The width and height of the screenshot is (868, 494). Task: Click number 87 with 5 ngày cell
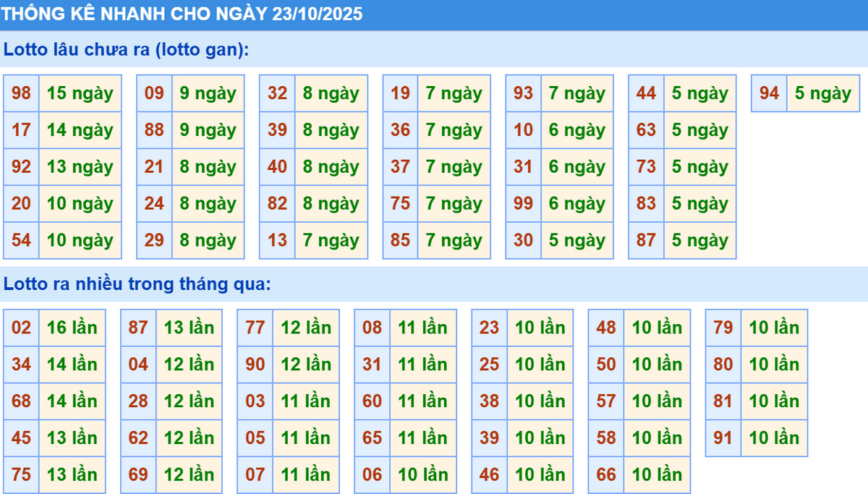[x=646, y=240]
